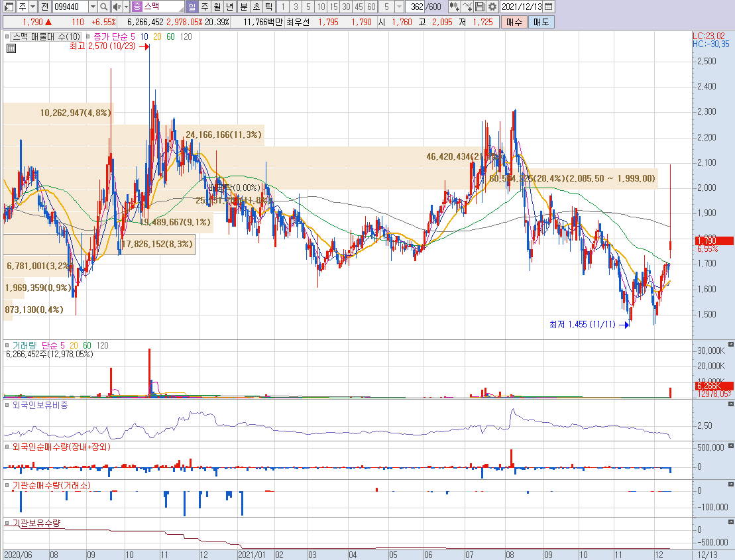Viewport: 735px width, 560px height.
Task: Click the speaker sound icon
Action: click(x=116, y=7)
